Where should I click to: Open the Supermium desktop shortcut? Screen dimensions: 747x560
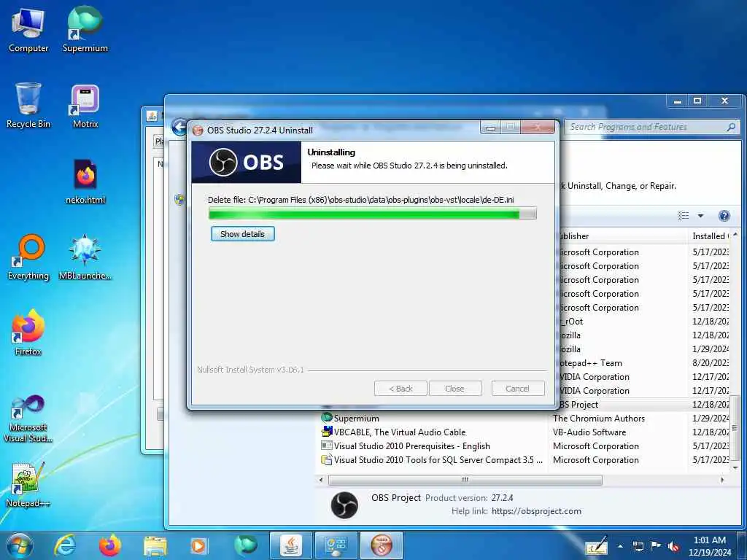coord(85,29)
